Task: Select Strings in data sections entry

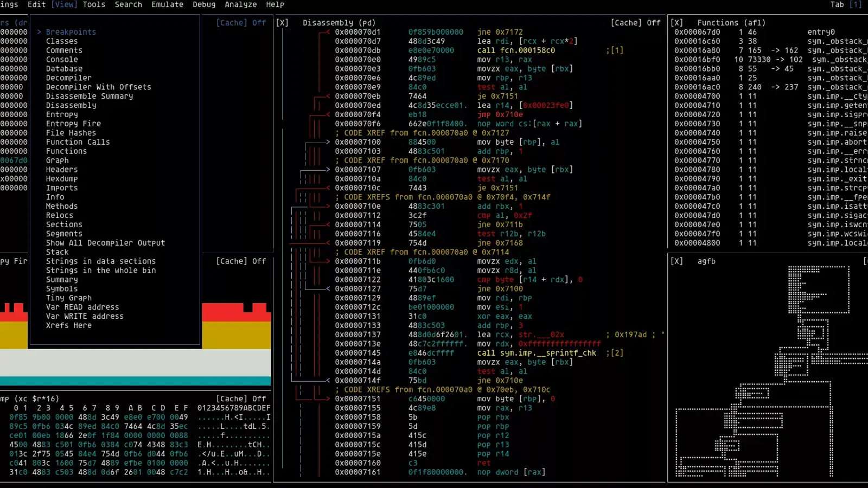Action: coord(100,261)
